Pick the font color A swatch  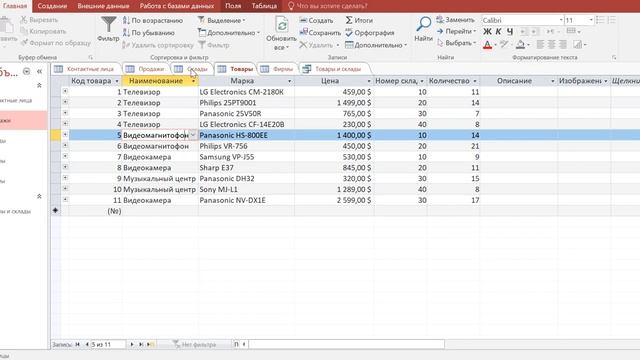[487, 44]
